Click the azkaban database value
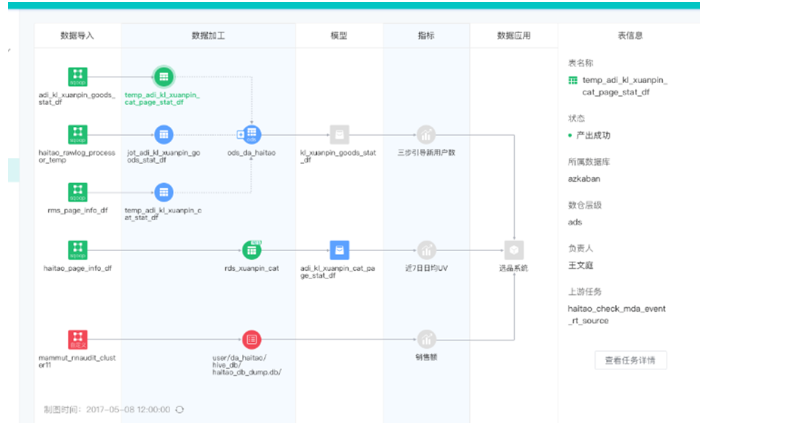The image size is (800, 432). [x=584, y=179]
